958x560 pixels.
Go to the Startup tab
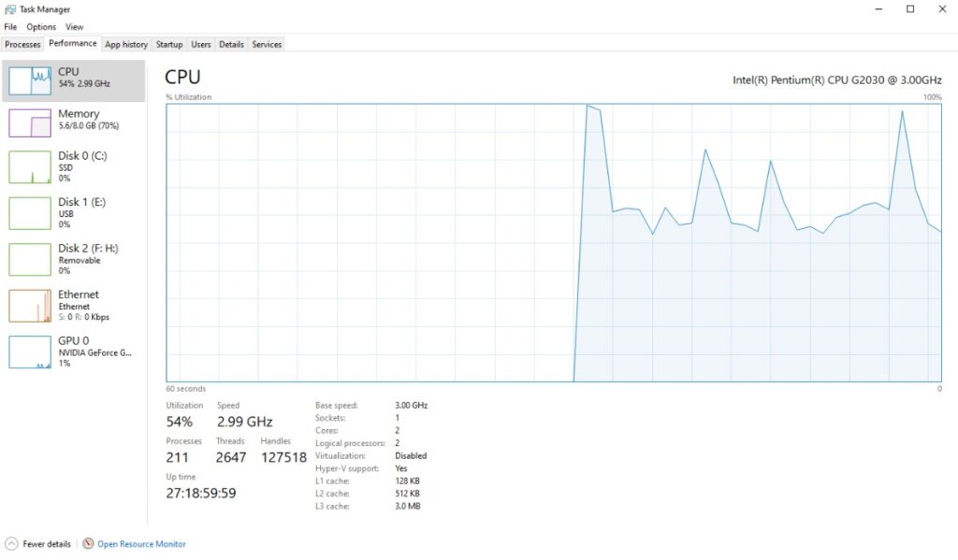[x=169, y=44]
